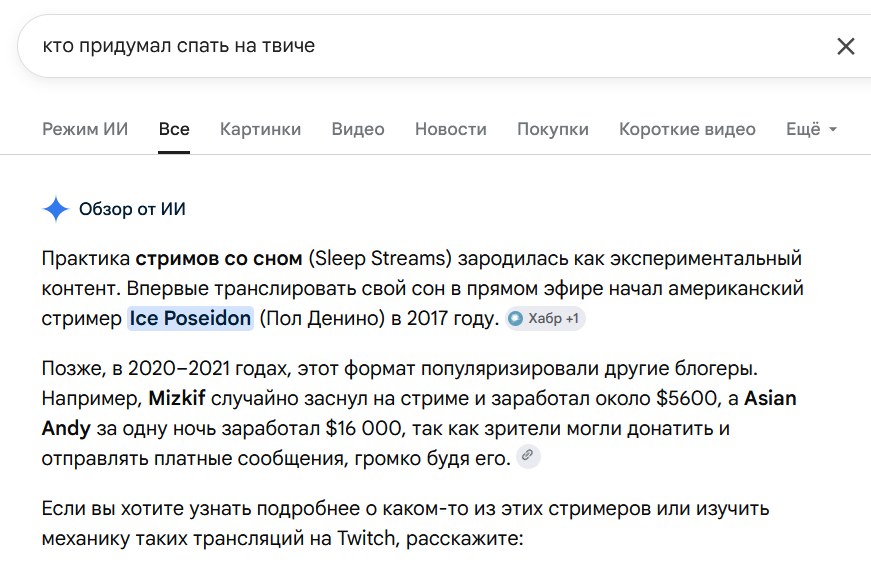The image size is (871, 562).
Task: Switch to the Режим ИИ tab
Action: (x=85, y=129)
